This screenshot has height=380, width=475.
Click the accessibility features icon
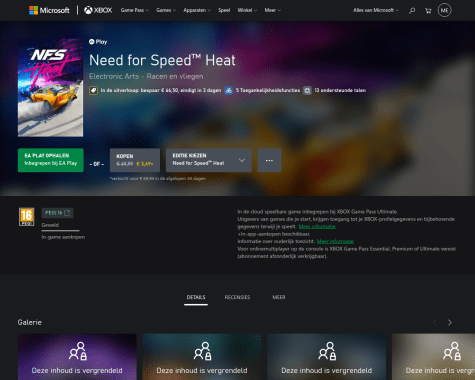pos(228,90)
